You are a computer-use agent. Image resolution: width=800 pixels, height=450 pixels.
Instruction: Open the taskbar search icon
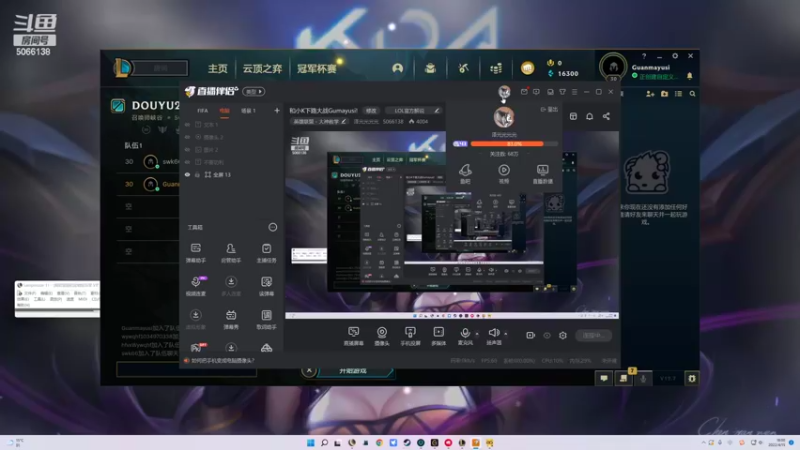tap(324, 442)
